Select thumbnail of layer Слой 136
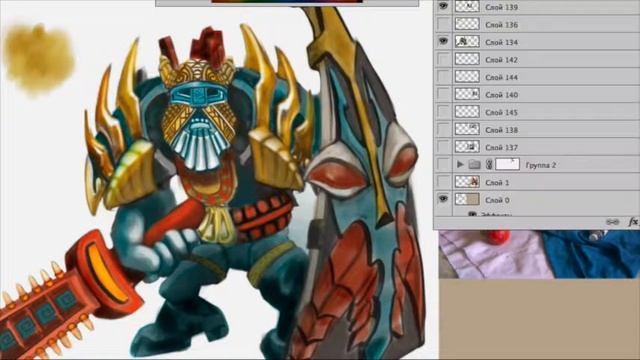Screen dimensions: 640x360 467,24
